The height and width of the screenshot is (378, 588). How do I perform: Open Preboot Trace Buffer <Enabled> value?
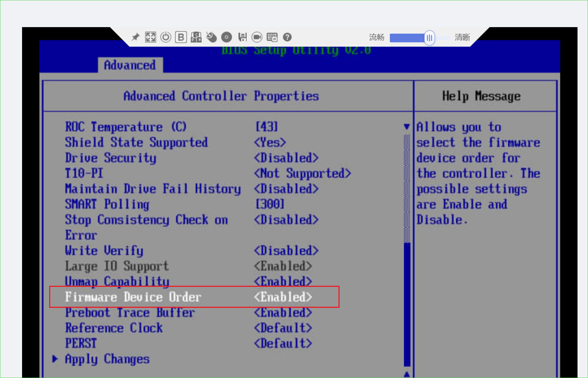coord(283,313)
